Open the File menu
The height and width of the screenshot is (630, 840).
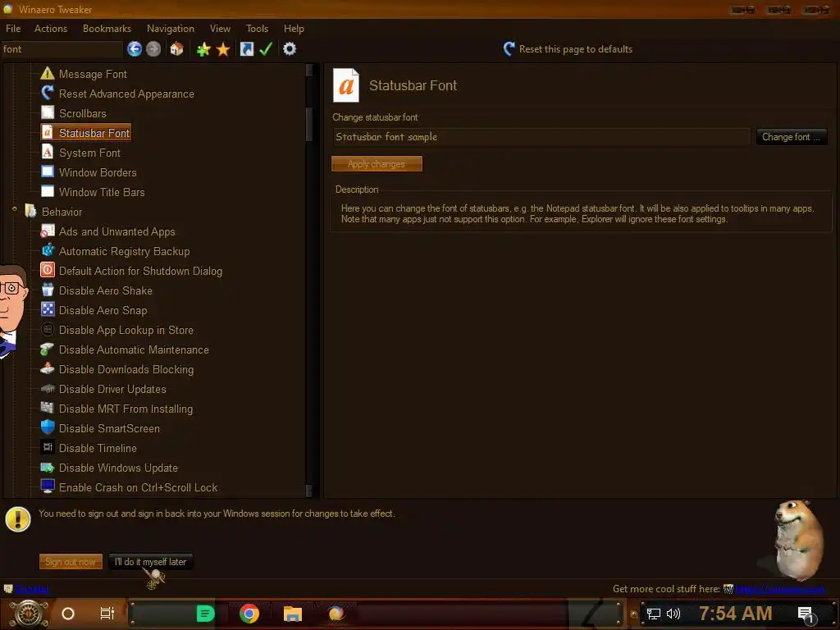[x=13, y=29]
